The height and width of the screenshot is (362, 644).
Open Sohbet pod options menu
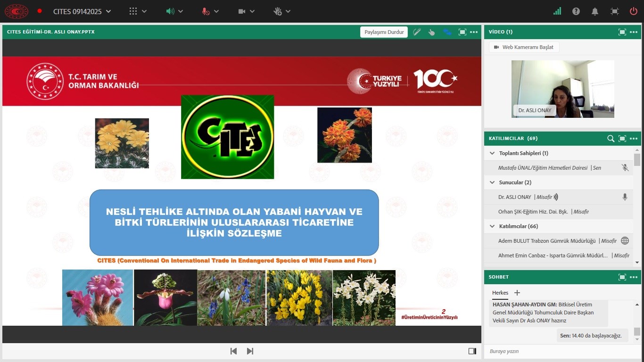[x=634, y=277]
